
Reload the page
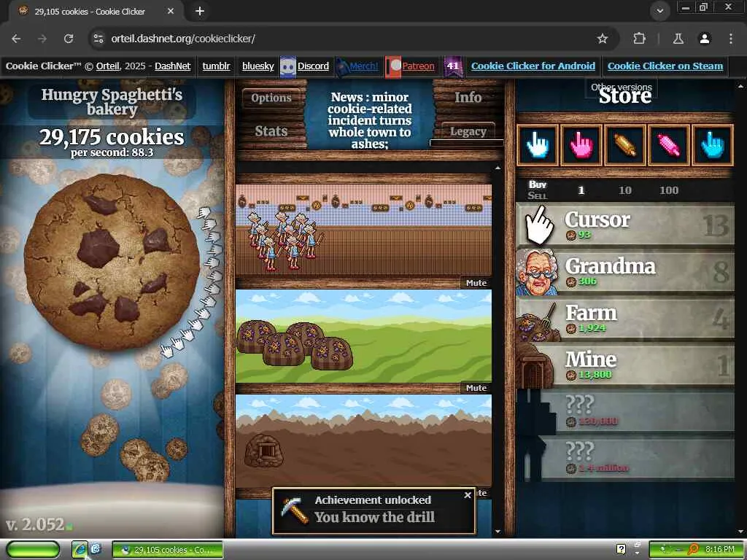tap(69, 39)
